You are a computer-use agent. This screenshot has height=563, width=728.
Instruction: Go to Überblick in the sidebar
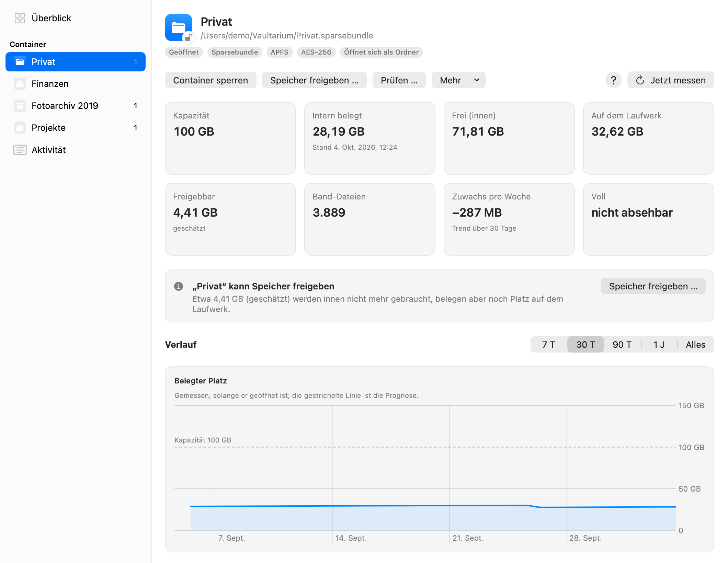tap(76, 18)
